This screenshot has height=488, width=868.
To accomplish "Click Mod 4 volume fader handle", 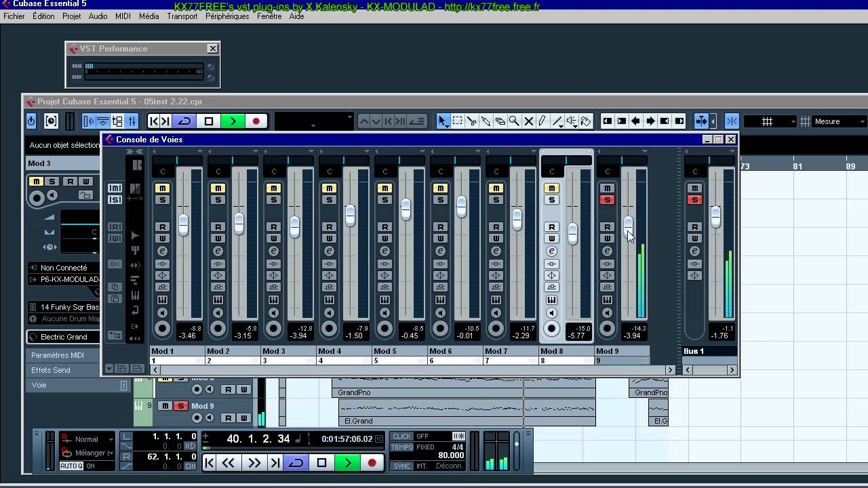I will coord(350,216).
